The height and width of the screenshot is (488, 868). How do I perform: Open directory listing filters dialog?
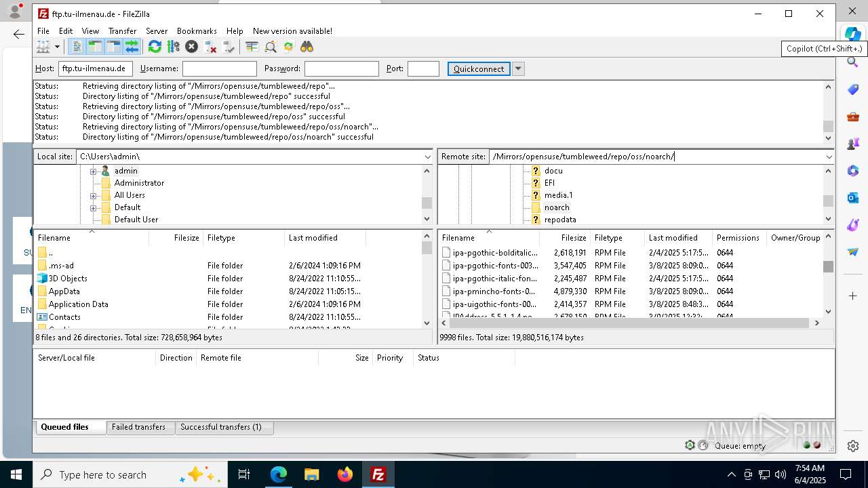click(x=252, y=47)
